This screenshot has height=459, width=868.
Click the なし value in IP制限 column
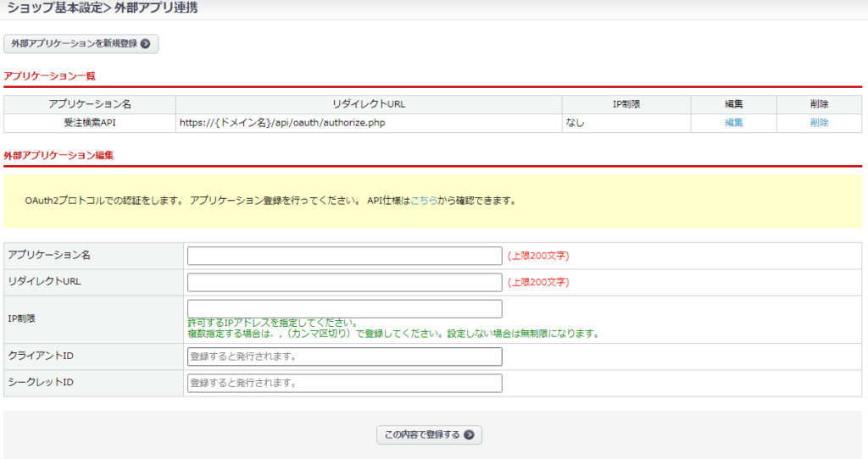pos(576,123)
